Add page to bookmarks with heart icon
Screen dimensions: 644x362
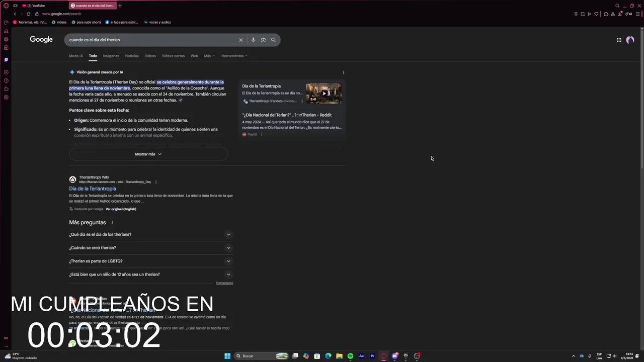pyautogui.click(x=596, y=14)
